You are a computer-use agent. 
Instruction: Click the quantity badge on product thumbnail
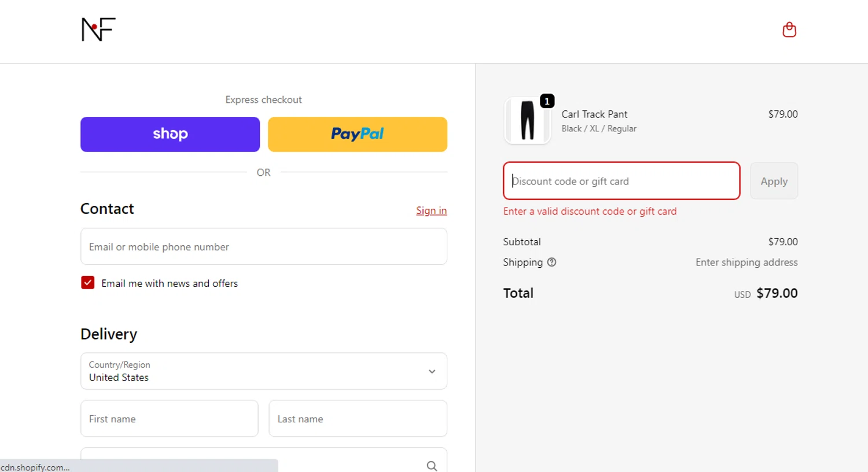click(x=547, y=101)
